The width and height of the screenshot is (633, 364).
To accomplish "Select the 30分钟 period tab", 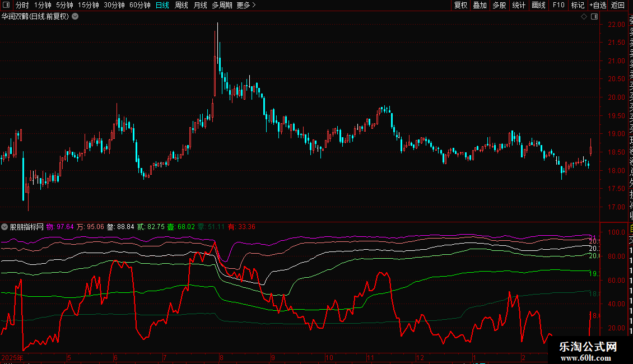I will [x=114, y=5].
